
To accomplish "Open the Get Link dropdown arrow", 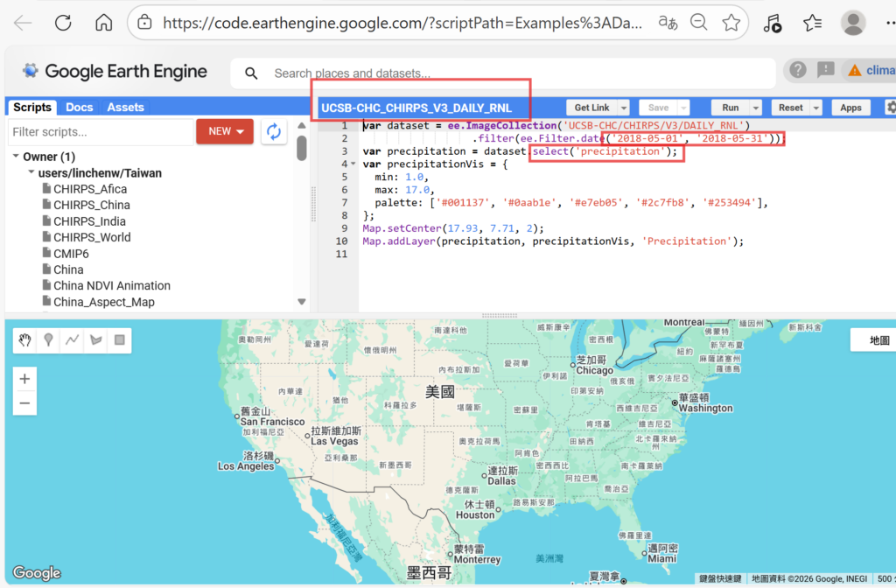I will click(x=623, y=108).
